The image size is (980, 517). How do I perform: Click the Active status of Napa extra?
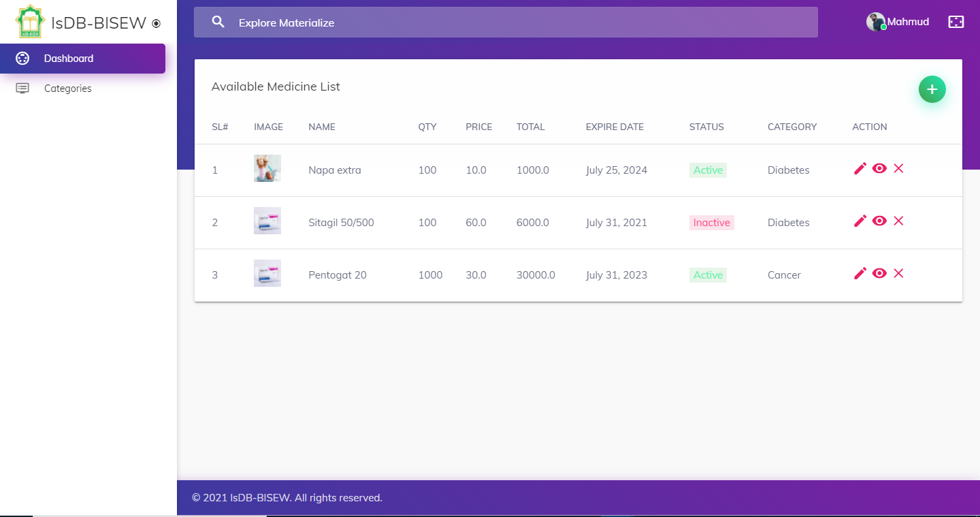tap(708, 170)
